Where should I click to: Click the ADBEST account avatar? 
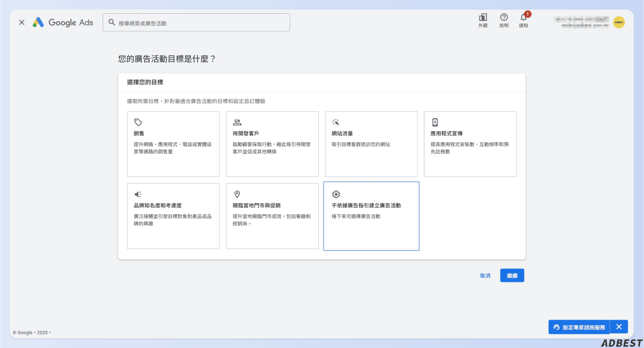(x=618, y=22)
